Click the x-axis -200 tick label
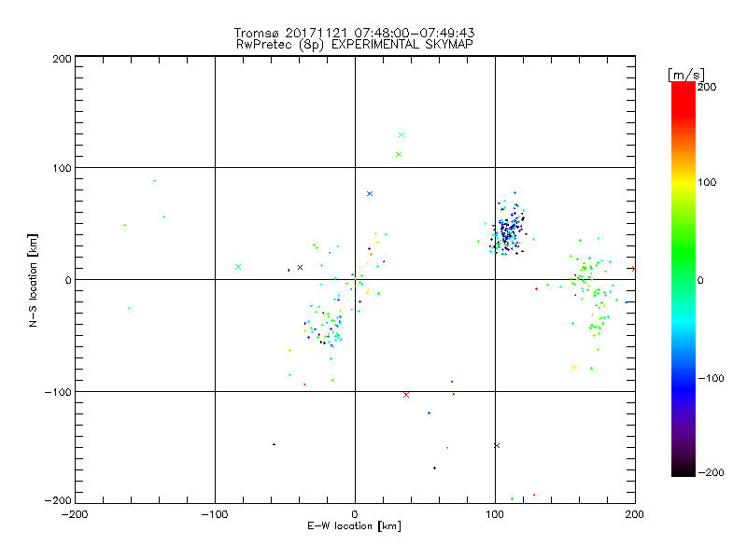747x560 pixels. [75, 514]
